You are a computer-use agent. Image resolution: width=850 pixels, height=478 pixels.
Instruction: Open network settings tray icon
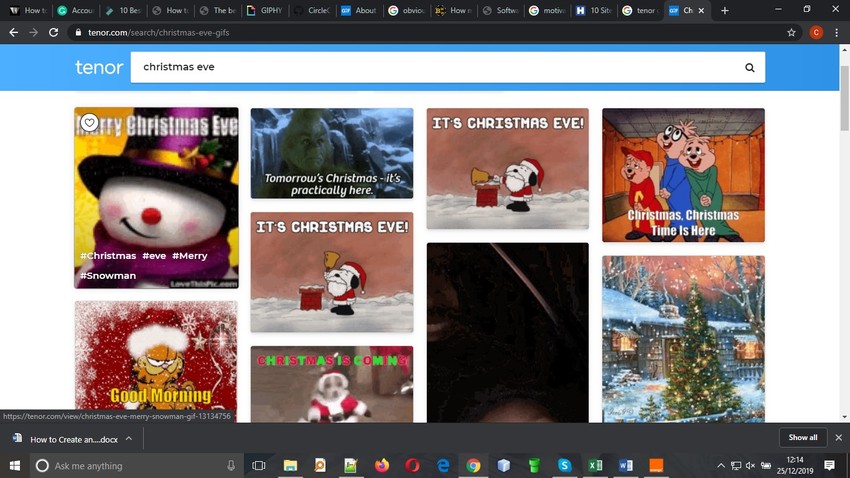coord(736,466)
